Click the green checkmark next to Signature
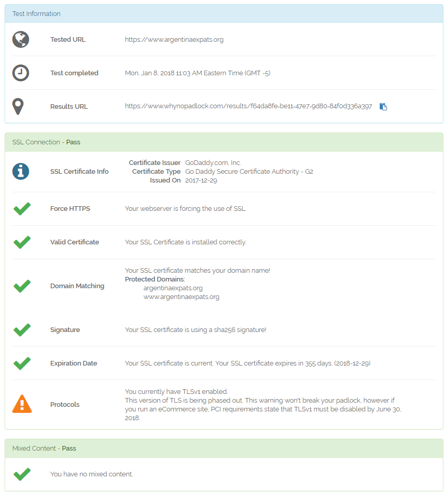 [22, 330]
